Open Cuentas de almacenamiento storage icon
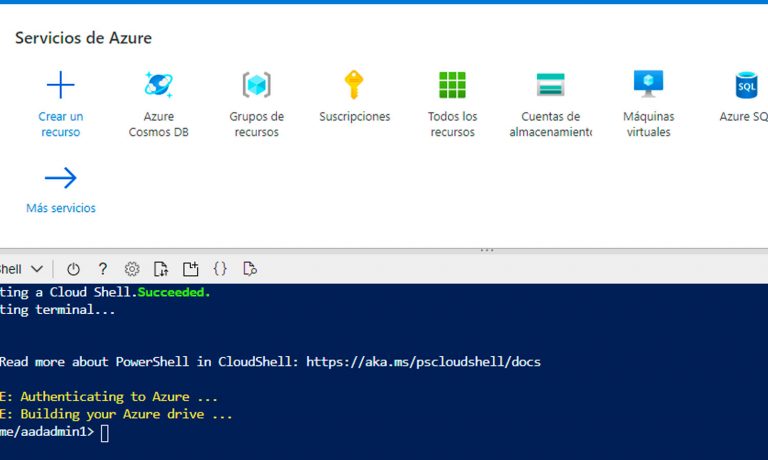This screenshot has width=768, height=460. coord(551,84)
